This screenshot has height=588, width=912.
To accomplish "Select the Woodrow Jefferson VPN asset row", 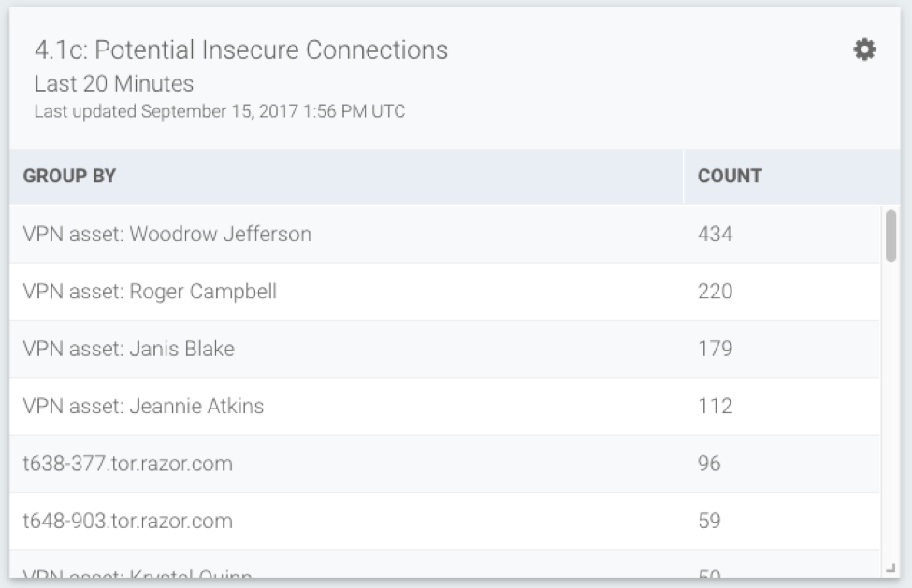I will 167,234.
